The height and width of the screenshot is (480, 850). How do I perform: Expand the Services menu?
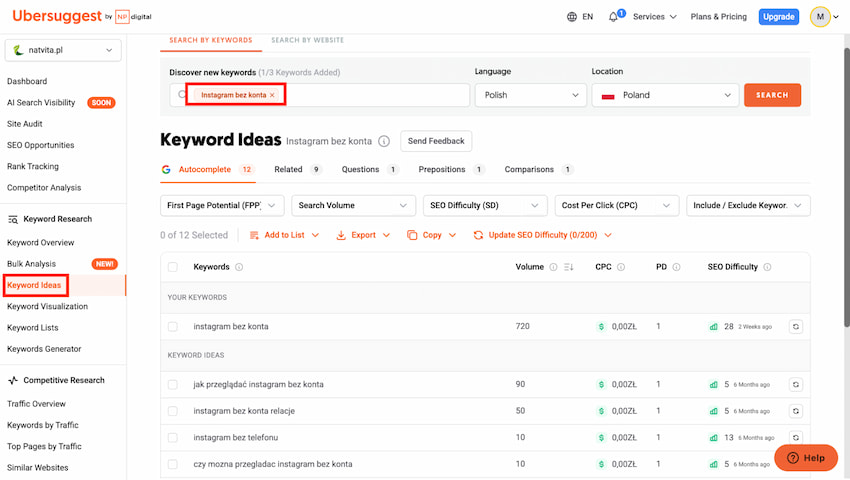pyautogui.click(x=654, y=17)
